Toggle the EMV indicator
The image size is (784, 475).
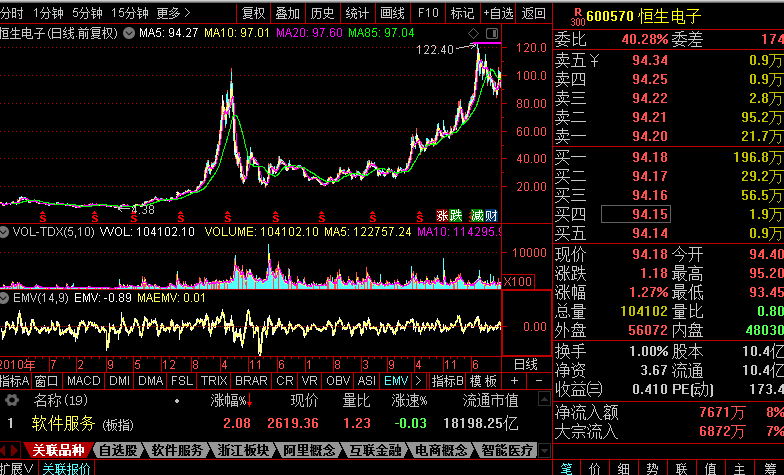[x=395, y=381]
